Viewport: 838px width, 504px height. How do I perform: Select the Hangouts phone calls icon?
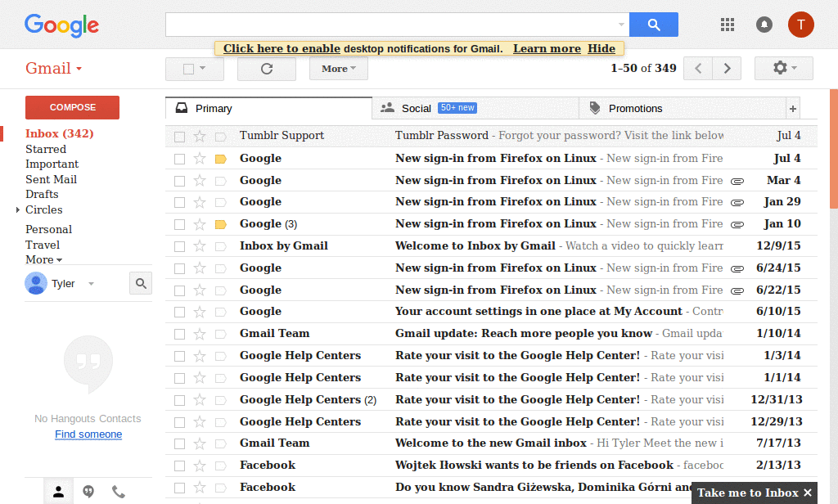[118, 491]
